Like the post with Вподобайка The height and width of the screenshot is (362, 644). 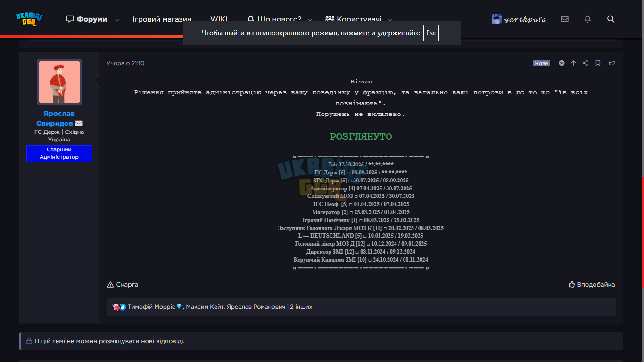592,285
